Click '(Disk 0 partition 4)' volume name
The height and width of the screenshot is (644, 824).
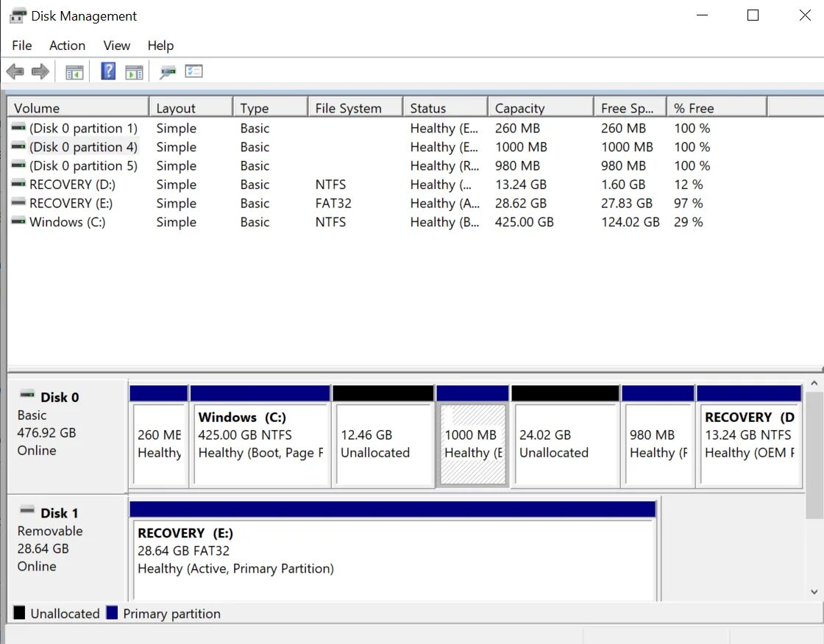pyautogui.click(x=83, y=147)
